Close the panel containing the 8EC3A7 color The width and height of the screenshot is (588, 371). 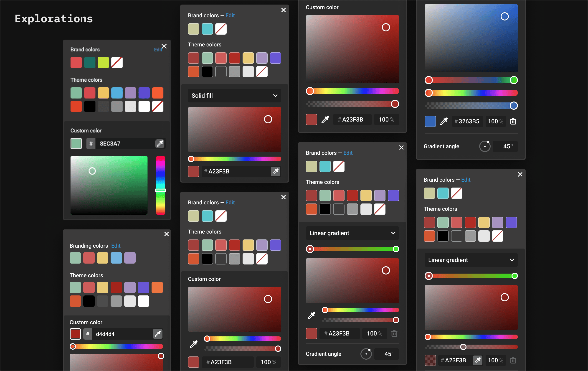[x=164, y=46]
